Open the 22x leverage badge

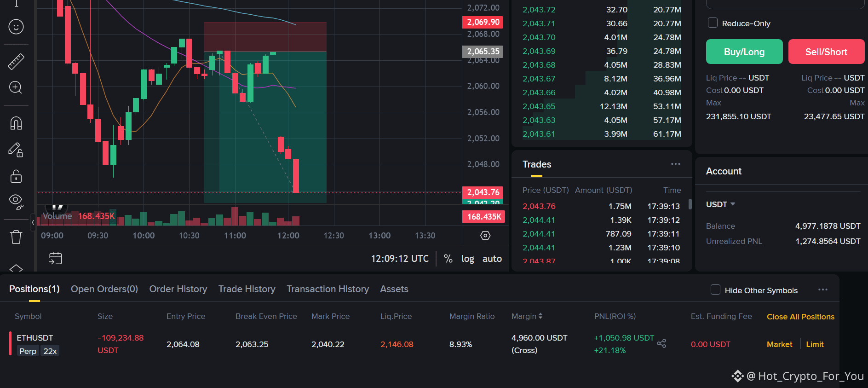50,351
